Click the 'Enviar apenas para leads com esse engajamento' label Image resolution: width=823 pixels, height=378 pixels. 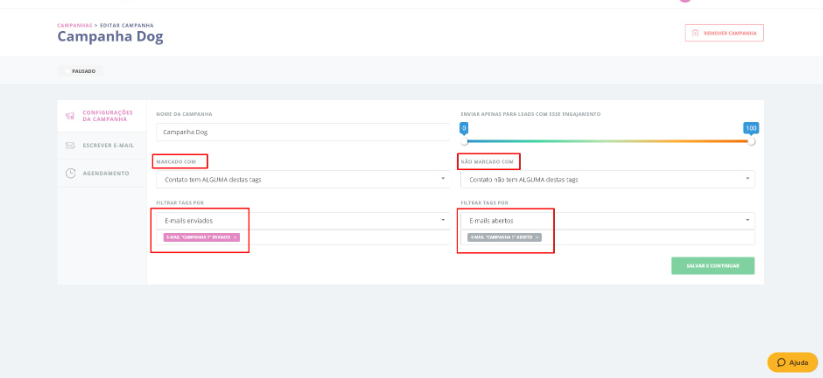(531, 114)
